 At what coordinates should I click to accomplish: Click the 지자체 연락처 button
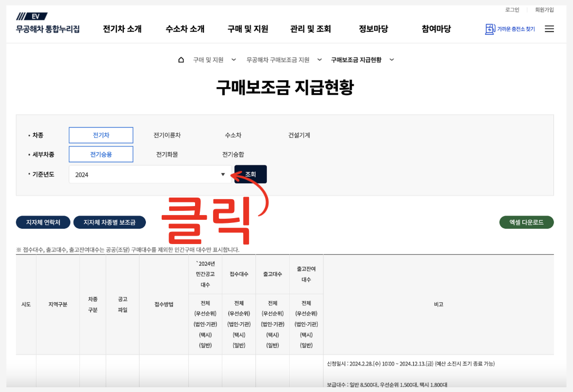pyautogui.click(x=43, y=222)
